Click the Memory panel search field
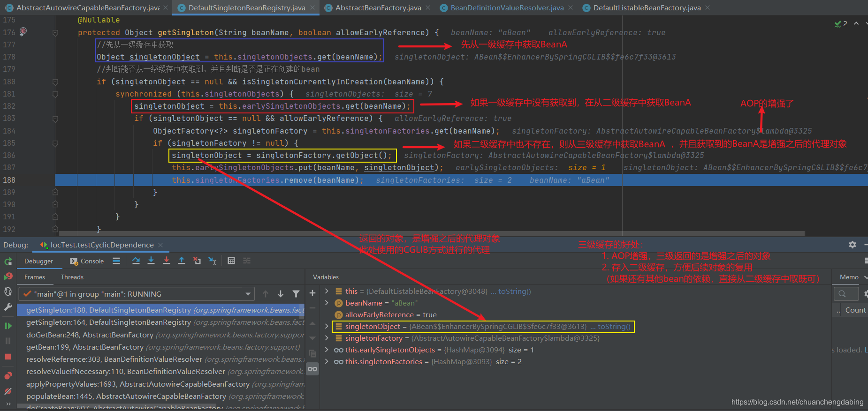868x411 pixels. (x=846, y=294)
